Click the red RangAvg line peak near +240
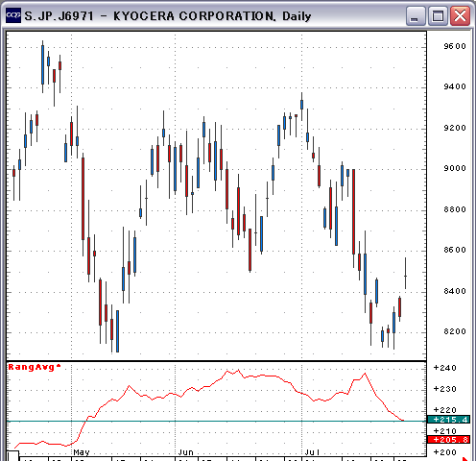The height and width of the screenshot is (461, 476). [238, 371]
